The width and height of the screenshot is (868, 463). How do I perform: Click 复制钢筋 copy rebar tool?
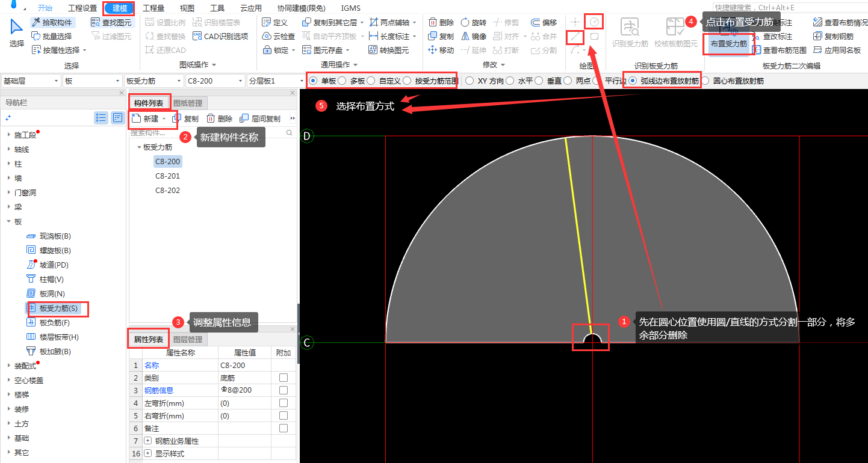(x=833, y=36)
